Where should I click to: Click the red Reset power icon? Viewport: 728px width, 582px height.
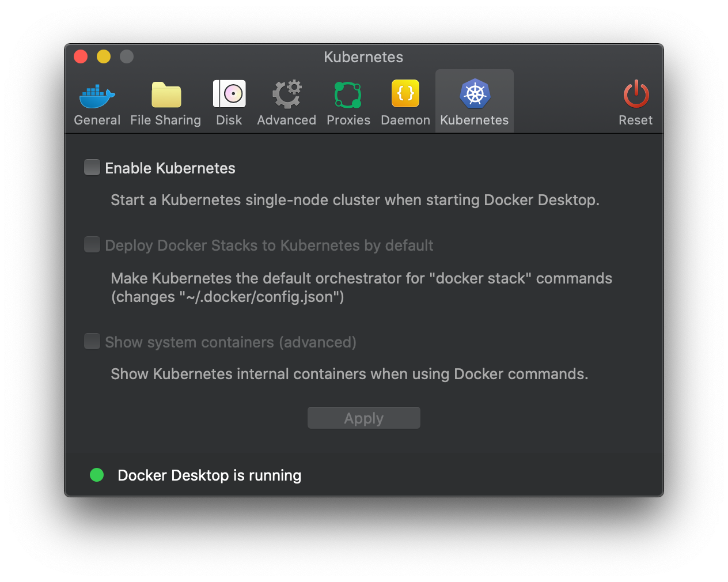pos(636,95)
